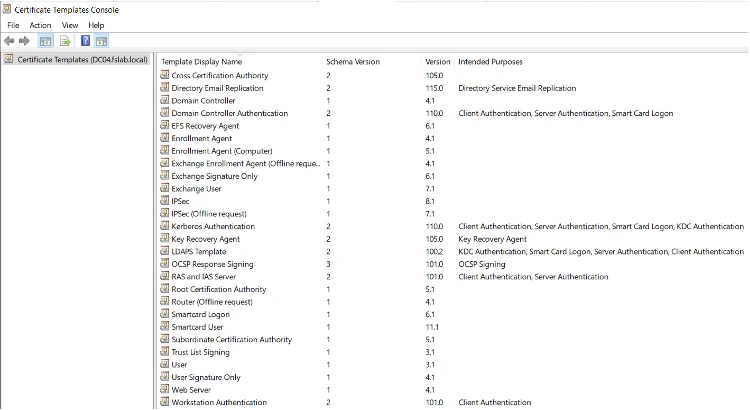
Task: Click LDAPS Template's intended purposes text
Action: click(x=601, y=252)
